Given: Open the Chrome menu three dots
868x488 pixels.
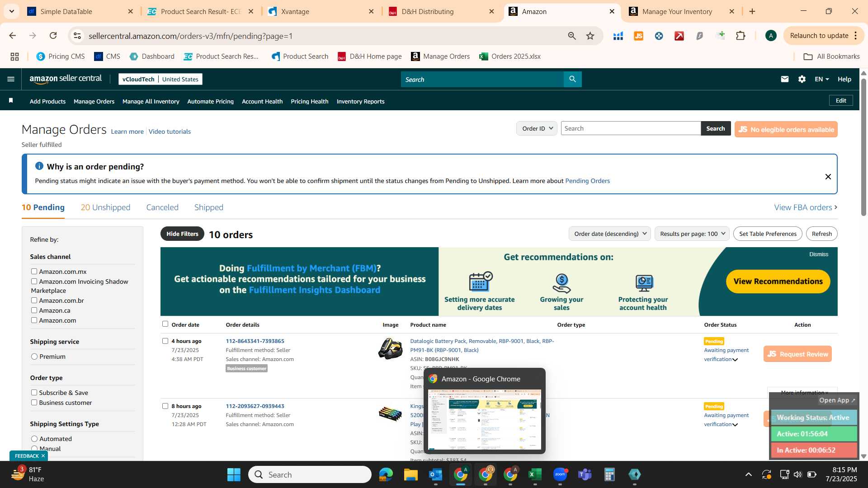Looking at the screenshot, I should pos(856,36).
